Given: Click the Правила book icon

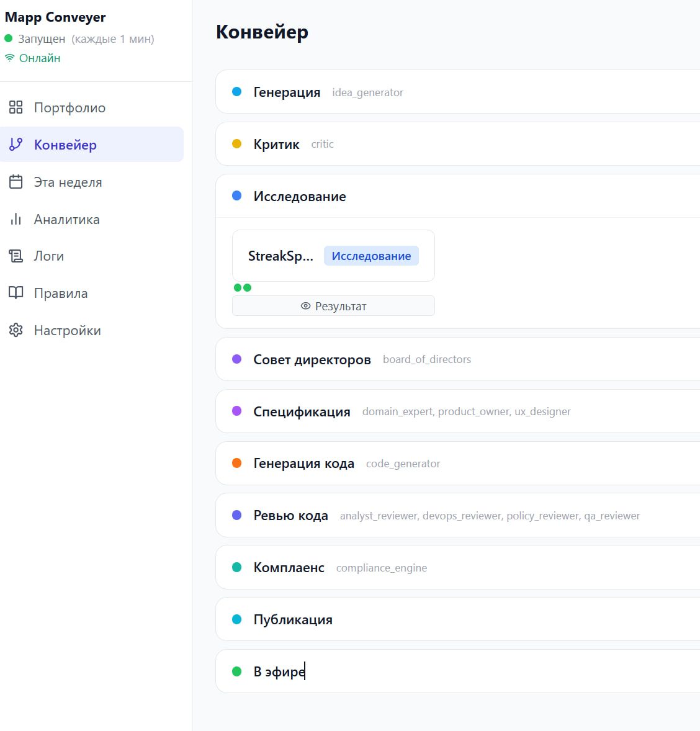Looking at the screenshot, I should [x=16, y=293].
